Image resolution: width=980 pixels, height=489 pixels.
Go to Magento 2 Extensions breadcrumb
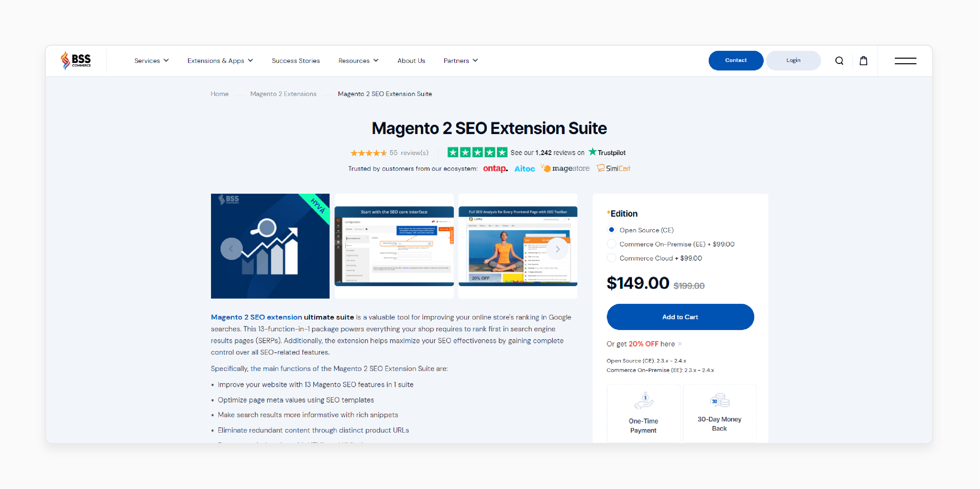point(283,94)
